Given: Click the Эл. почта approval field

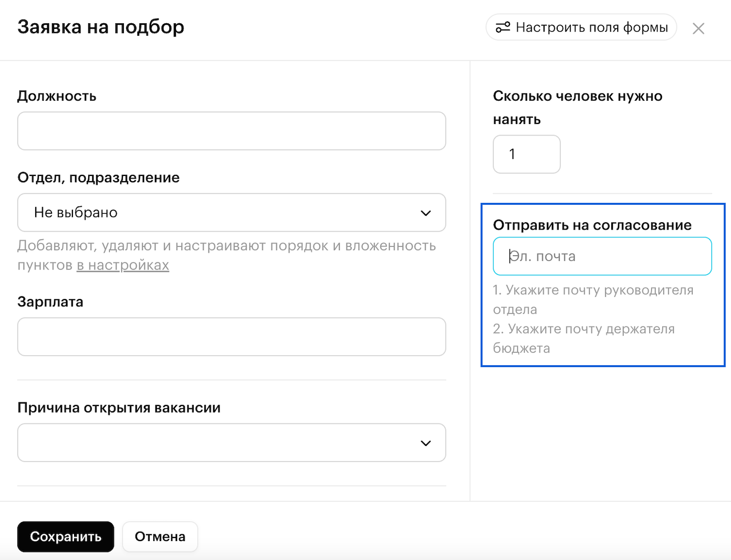Looking at the screenshot, I should (x=602, y=256).
